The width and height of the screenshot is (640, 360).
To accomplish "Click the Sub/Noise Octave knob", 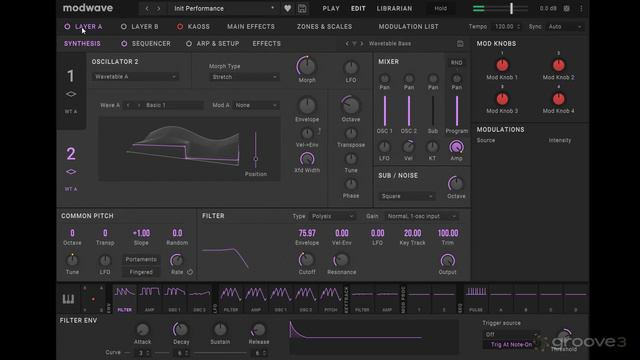I will coord(456,184).
